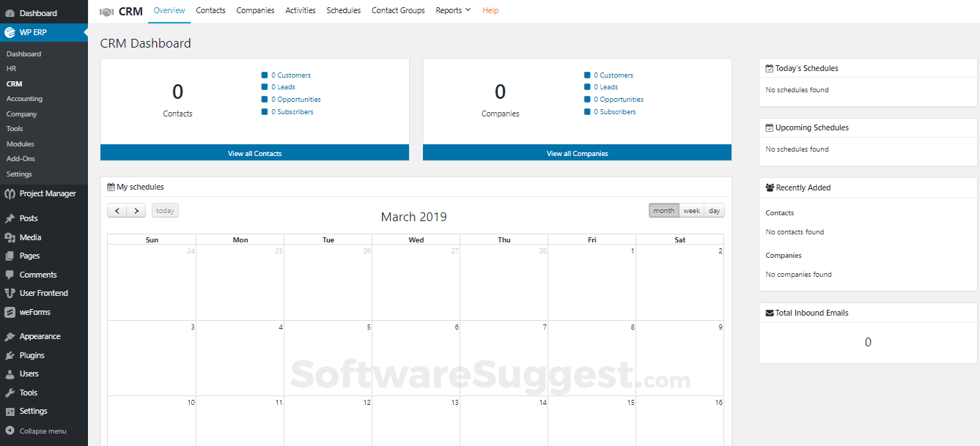Enable month view on the calendar
980x446 pixels.
click(663, 210)
